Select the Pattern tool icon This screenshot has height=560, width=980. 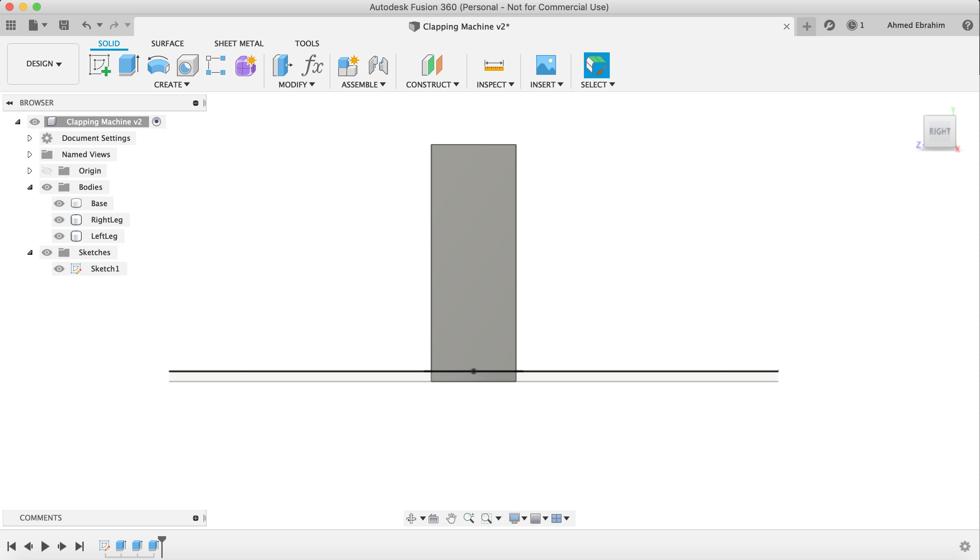click(x=216, y=65)
